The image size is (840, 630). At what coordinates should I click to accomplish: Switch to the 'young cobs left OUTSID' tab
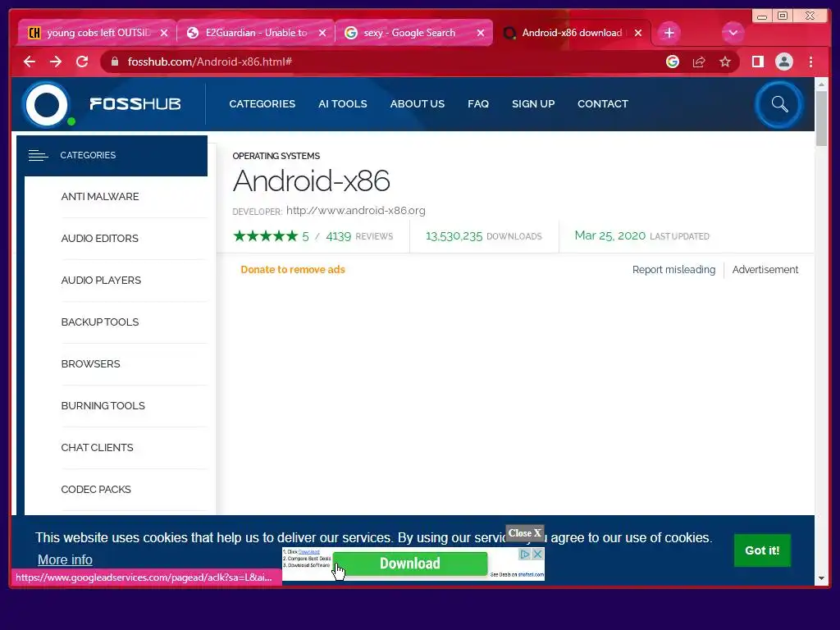98,33
